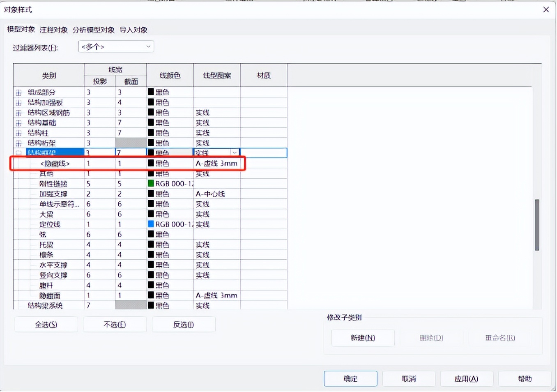Screen dimensions: 557x392
Task: Click the material cell of 结构框架 row
Action: click(x=263, y=153)
